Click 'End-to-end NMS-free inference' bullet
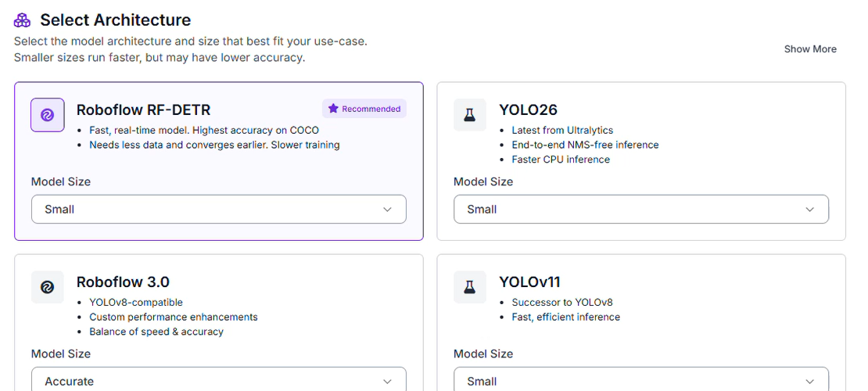Viewport: 868px width, 391px height. click(x=585, y=145)
